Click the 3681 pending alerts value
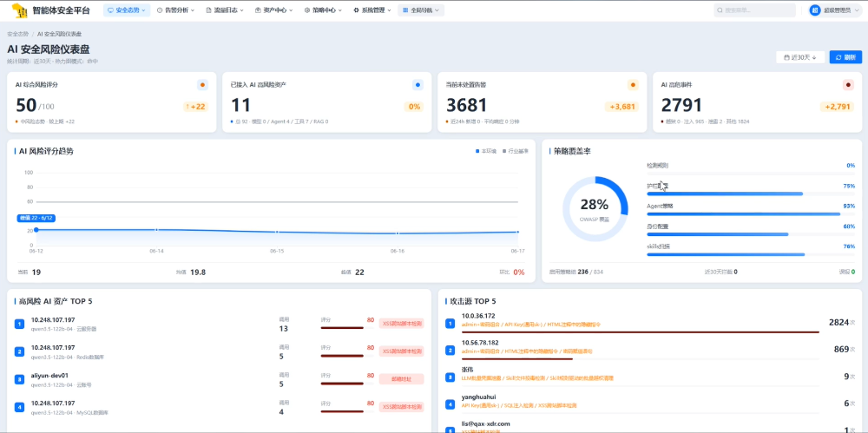This screenshot has width=868, height=433. (467, 105)
